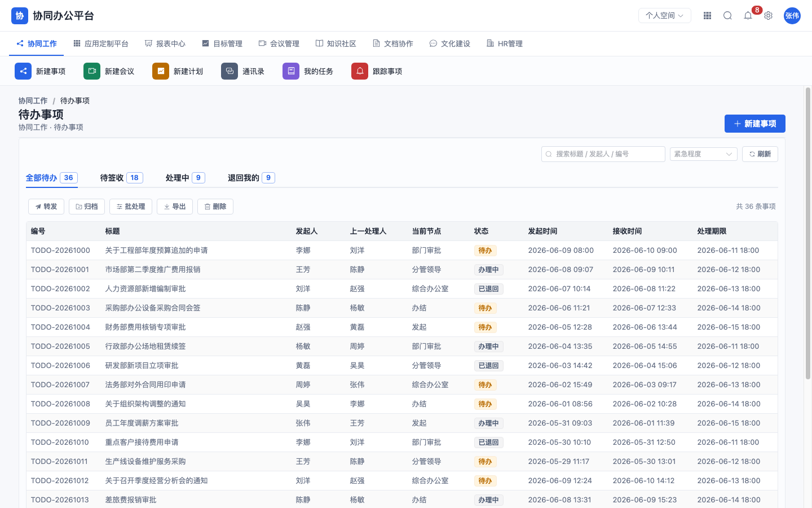Click the 归档 archive button
812x508 pixels.
(x=87, y=207)
